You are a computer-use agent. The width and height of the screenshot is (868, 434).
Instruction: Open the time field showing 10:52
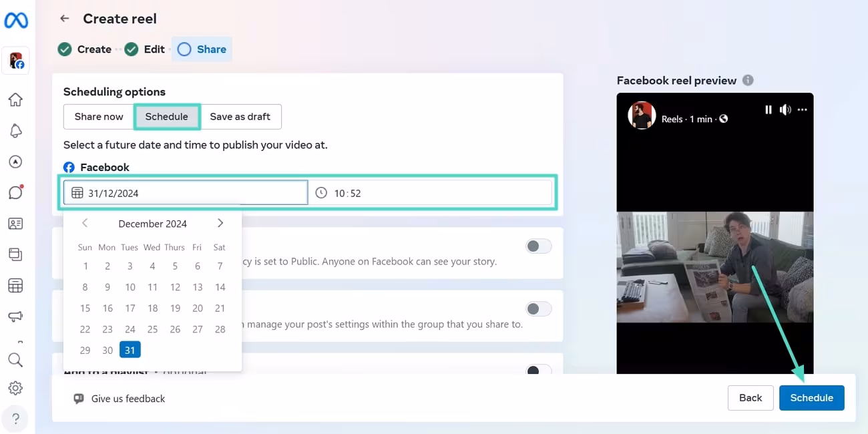pos(430,193)
